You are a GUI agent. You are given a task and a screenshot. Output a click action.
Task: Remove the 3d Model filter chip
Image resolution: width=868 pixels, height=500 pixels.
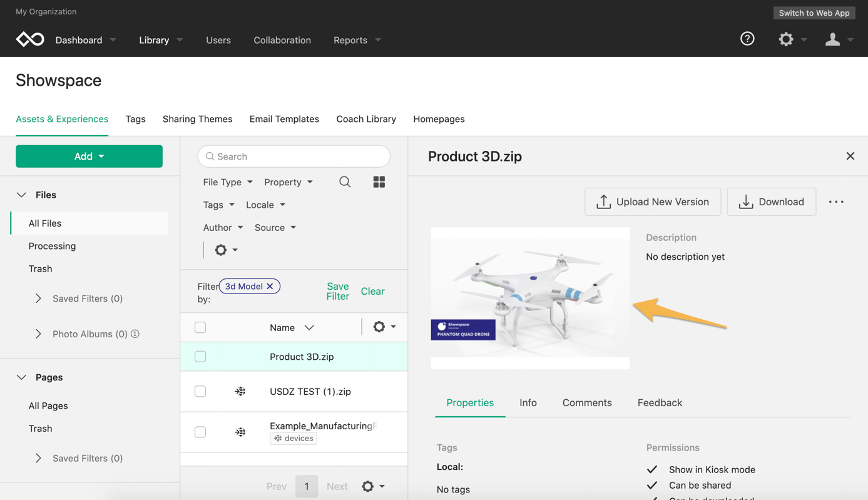click(x=270, y=286)
